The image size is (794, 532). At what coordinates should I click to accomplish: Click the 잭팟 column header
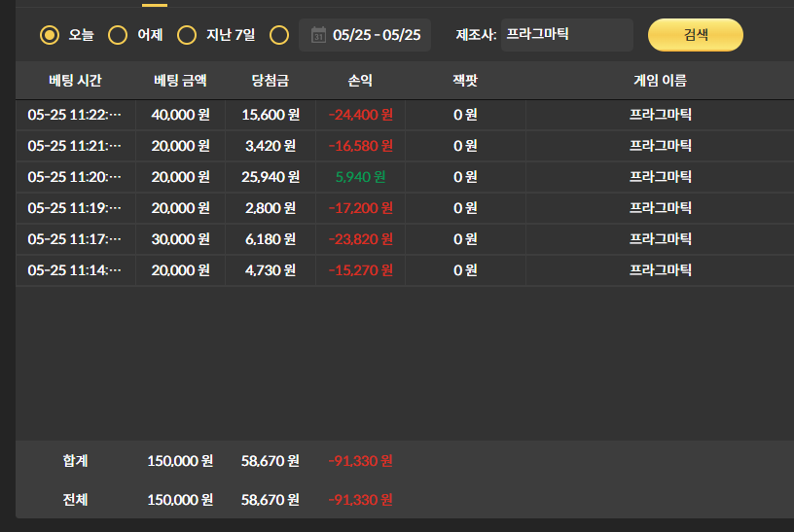[465, 81]
